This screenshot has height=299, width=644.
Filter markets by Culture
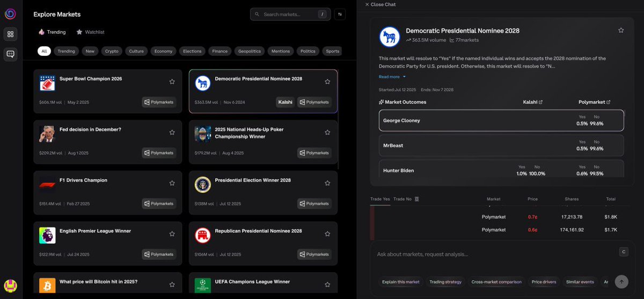(x=136, y=51)
